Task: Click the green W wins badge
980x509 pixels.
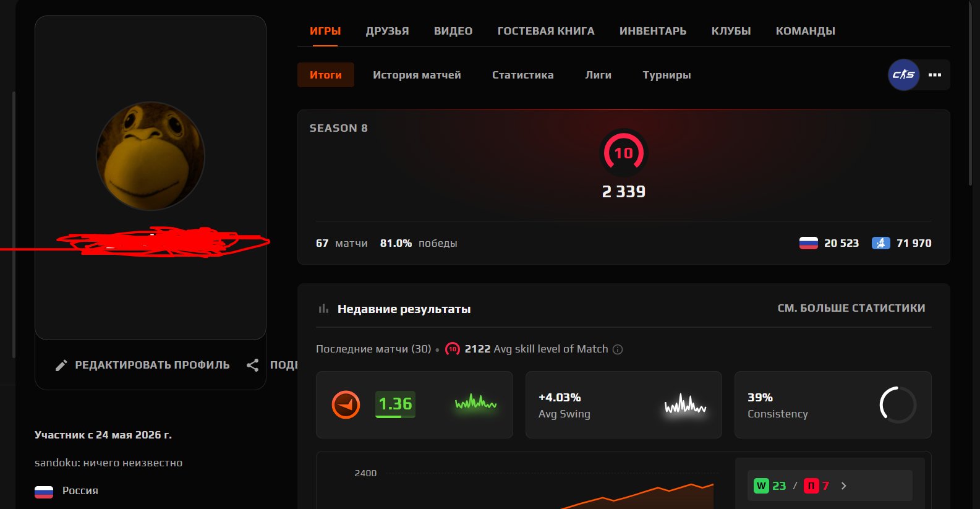Action: click(x=761, y=485)
